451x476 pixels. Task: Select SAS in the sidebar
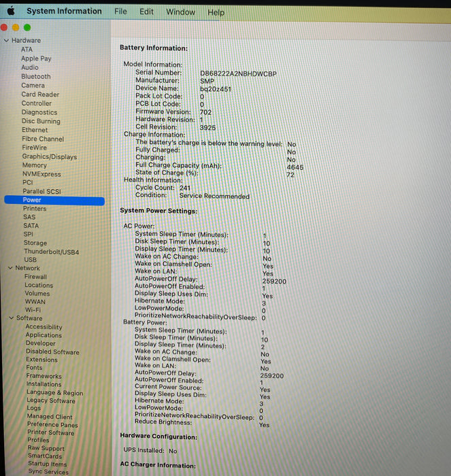coord(29,217)
